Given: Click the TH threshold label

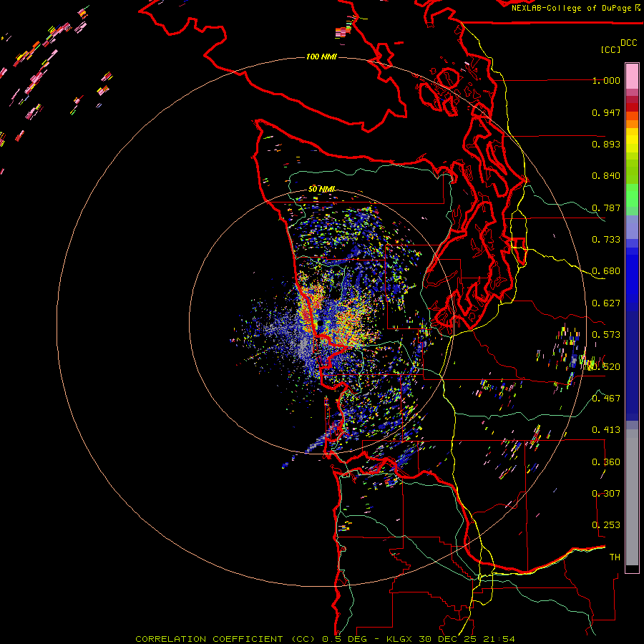Looking at the screenshot, I should point(615,557).
